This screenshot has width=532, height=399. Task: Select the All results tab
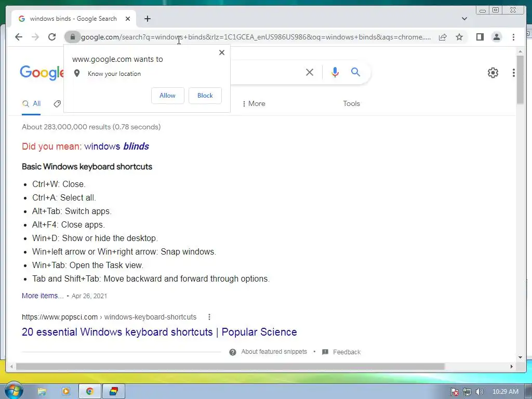pos(31,104)
